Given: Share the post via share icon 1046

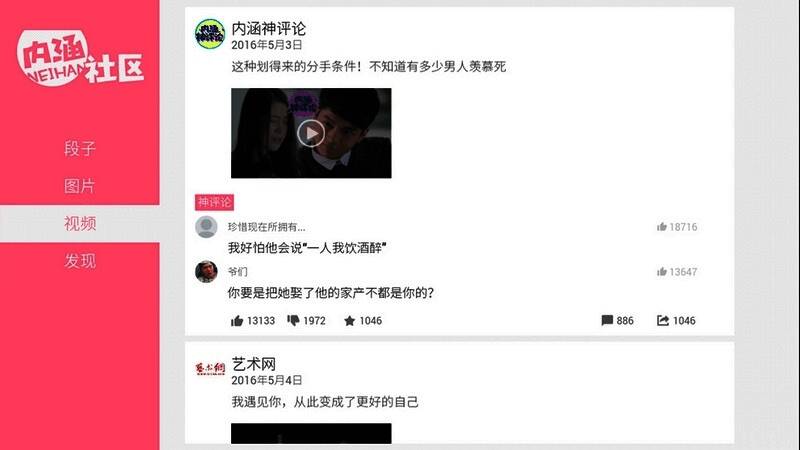Looking at the screenshot, I should tap(676, 320).
